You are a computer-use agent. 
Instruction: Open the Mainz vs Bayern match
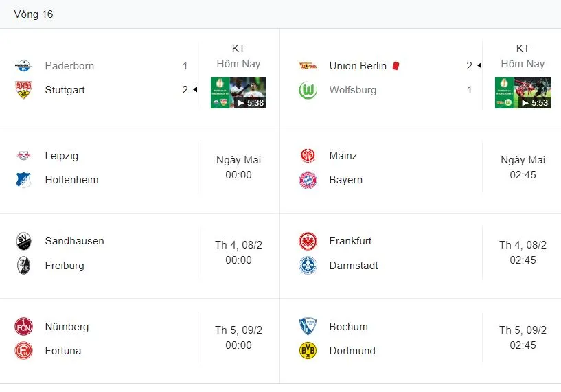point(420,168)
